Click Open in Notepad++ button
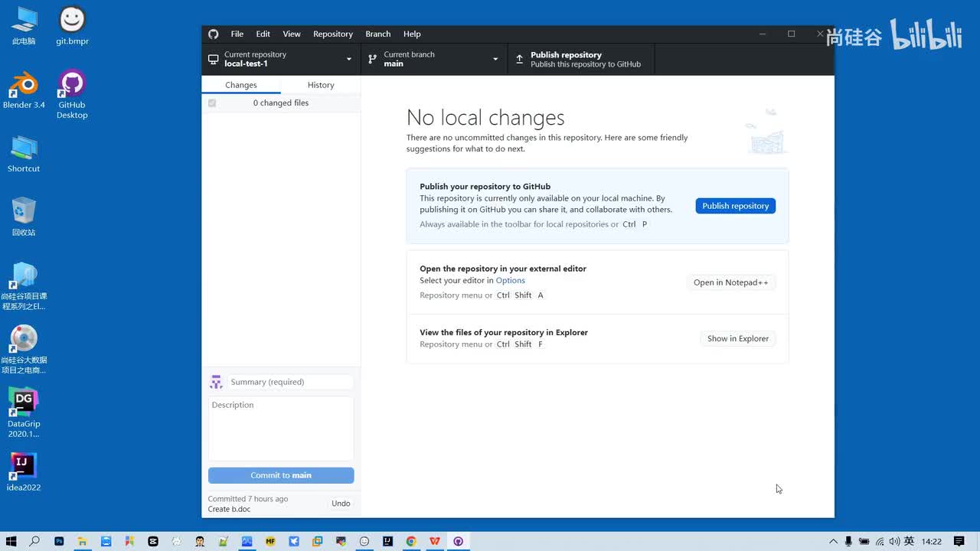Viewport: 980px width, 551px height. [x=730, y=282]
